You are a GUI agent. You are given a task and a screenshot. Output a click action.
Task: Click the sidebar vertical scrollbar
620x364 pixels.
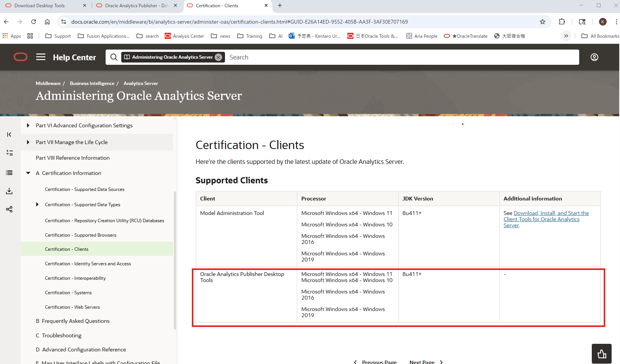point(175,260)
